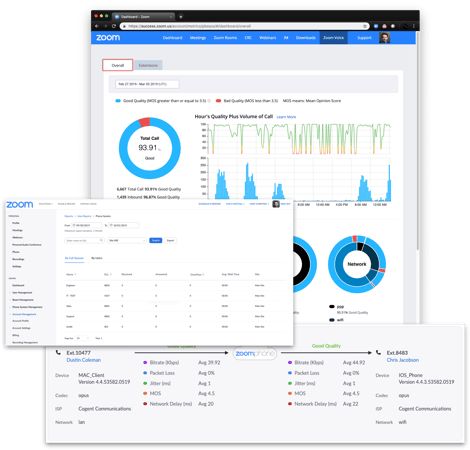Click the blue extension icon in browser toolbar

(x=376, y=26)
